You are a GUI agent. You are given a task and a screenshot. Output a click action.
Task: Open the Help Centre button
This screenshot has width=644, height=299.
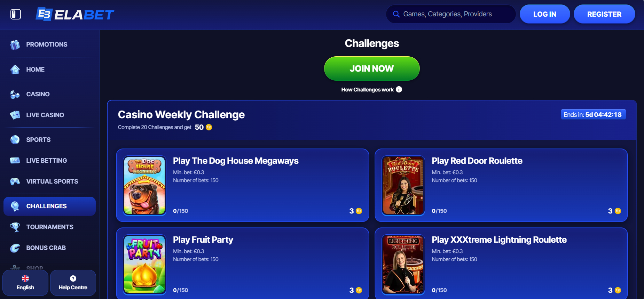click(73, 283)
